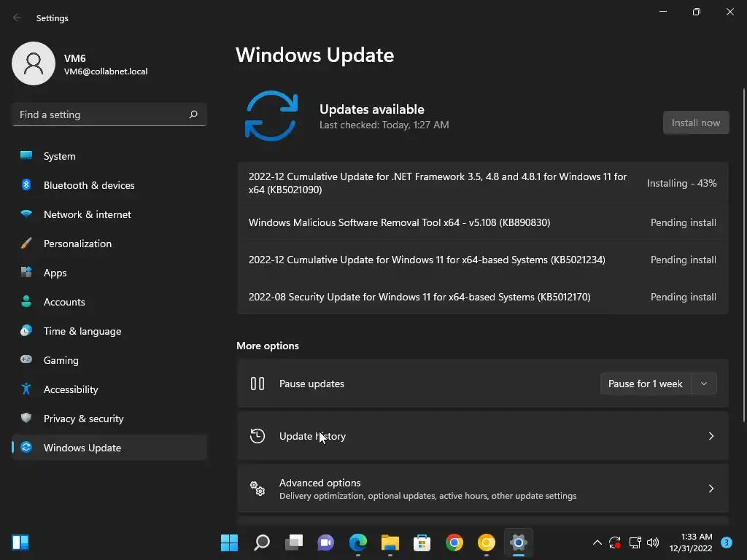Click the Gaming controller icon
This screenshot has height=560, width=747.
click(26, 359)
